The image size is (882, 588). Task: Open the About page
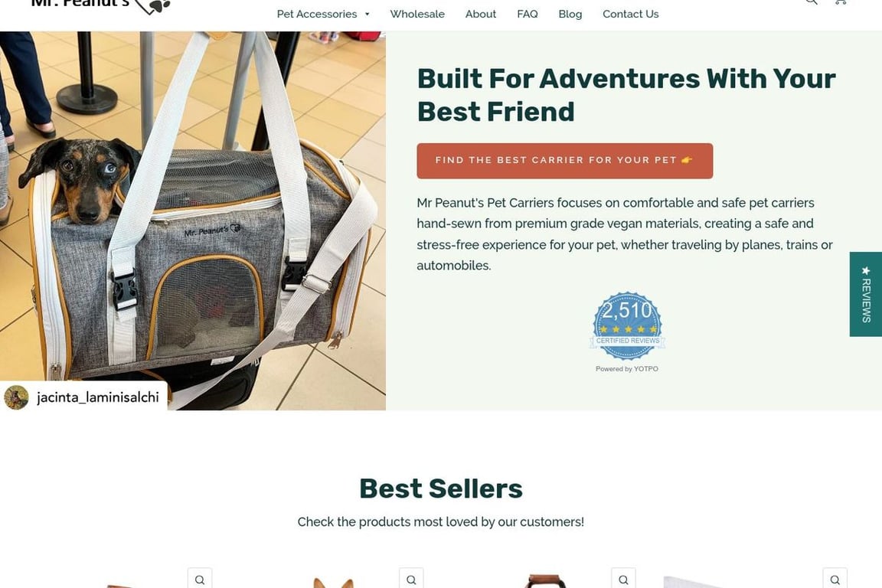click(480, 14)
